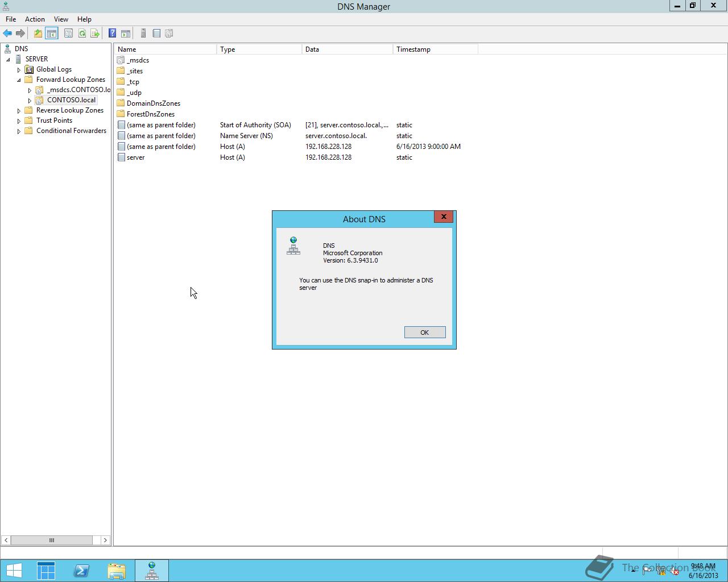Expand the Conditional Forwarders node
Viewport: 728px width, 582px height.
tap(19, 131)
